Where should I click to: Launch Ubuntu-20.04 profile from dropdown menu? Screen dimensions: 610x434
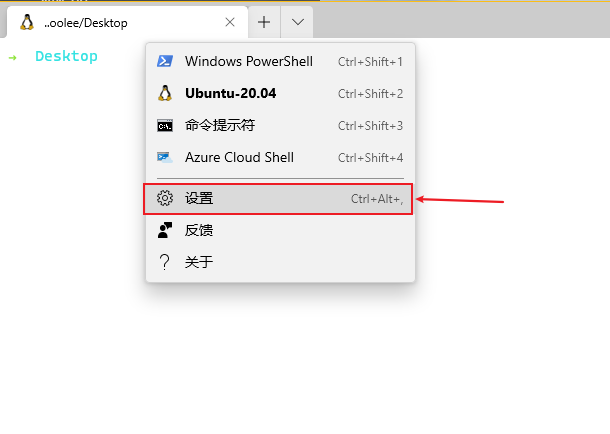point(280,93)
